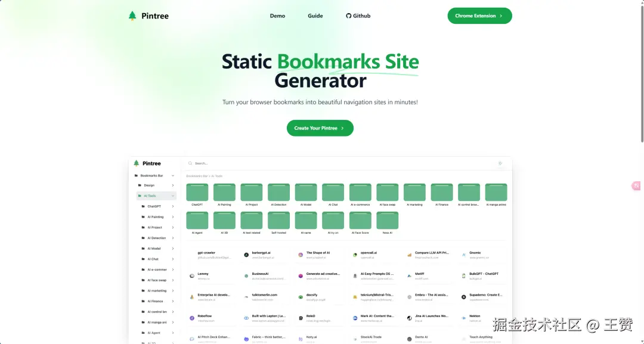The width and height of the screenshot is (644, 344).
Task: Open the AI face swap folder in the grid
Action: pos(388,192)
